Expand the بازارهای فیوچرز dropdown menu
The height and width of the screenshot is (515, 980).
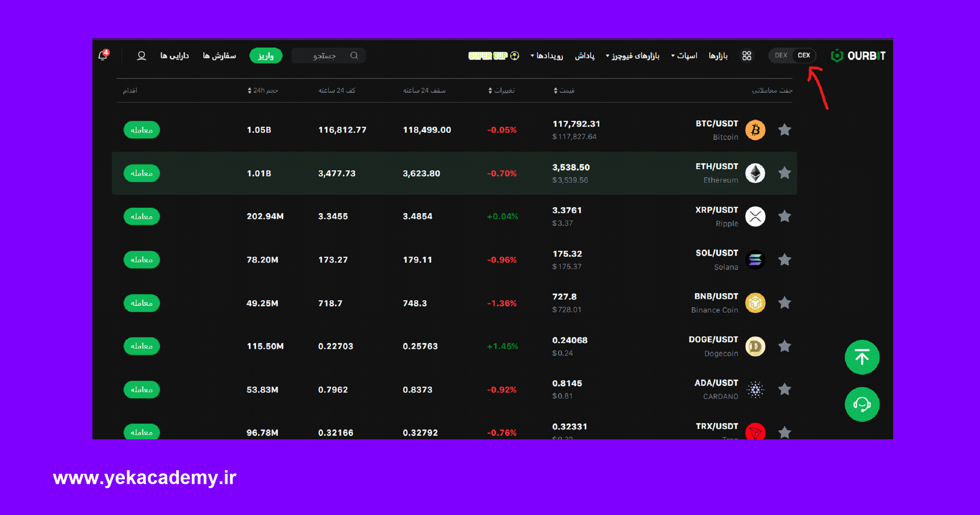coord(632,56)
